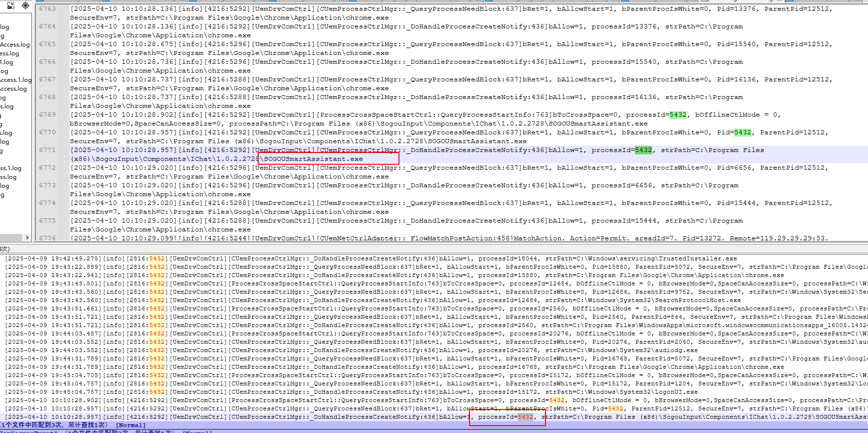Open the ss.1.log file in the sidebar
This screenshot has height=433, width=868.
pos(11,168)
